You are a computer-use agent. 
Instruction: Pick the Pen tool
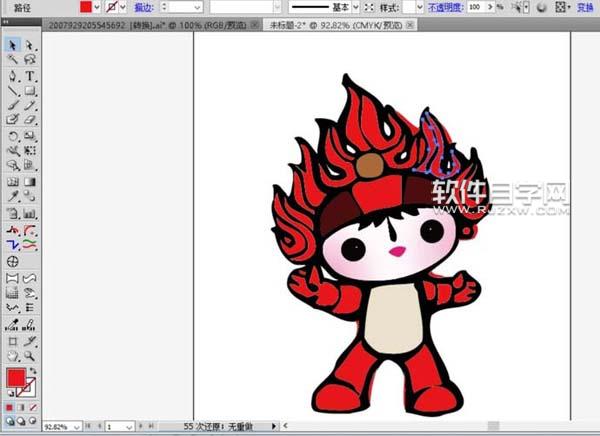click(13, 75)
